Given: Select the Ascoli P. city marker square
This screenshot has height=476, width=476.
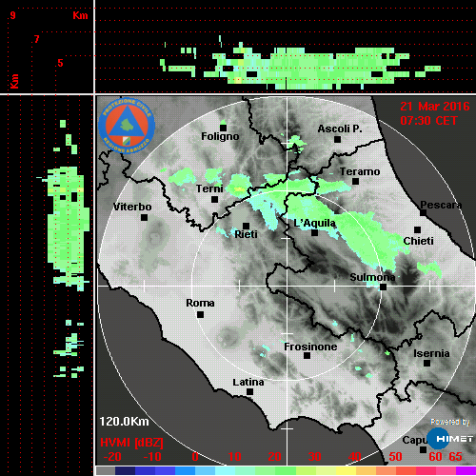Looking at the screenshot, I should tap(338, 139).
